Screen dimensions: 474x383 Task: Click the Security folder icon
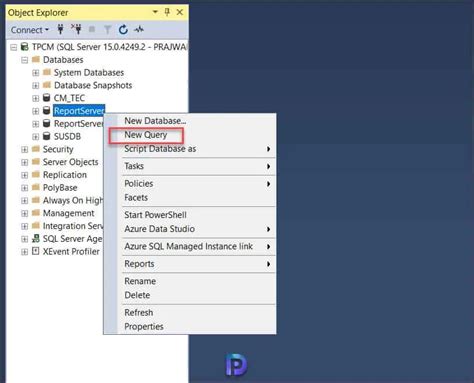coord(36,149)
